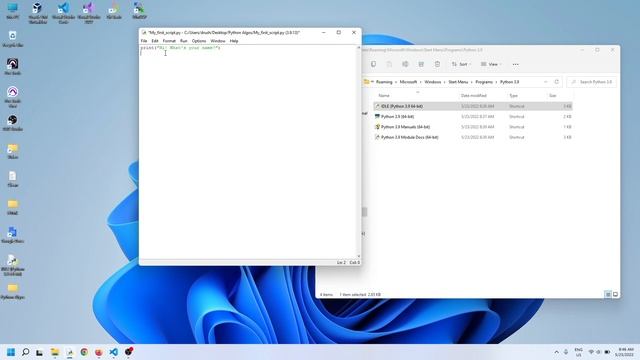Select the Recycle Bin desktop icon
This screenshot has width=640, height=360.
13,39
